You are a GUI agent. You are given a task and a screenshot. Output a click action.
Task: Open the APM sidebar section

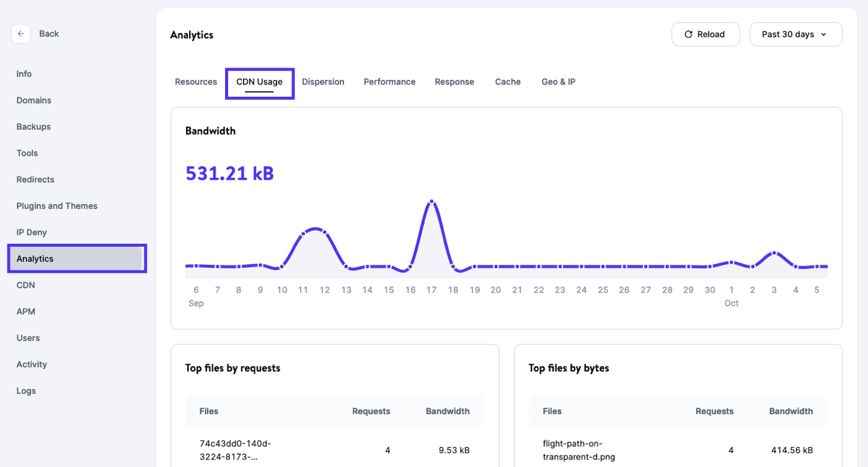[25, 311]
